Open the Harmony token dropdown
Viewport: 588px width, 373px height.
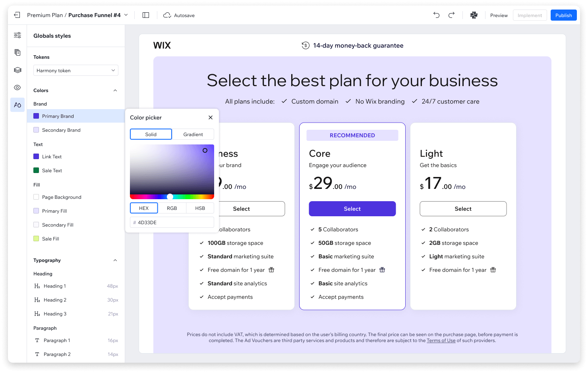(x=76, y=70)
